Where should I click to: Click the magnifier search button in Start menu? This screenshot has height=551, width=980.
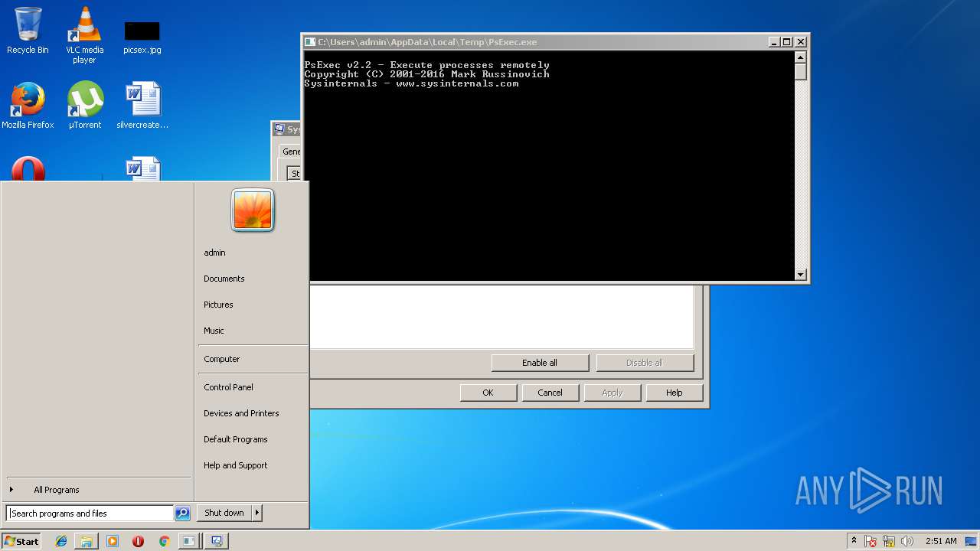182,514
